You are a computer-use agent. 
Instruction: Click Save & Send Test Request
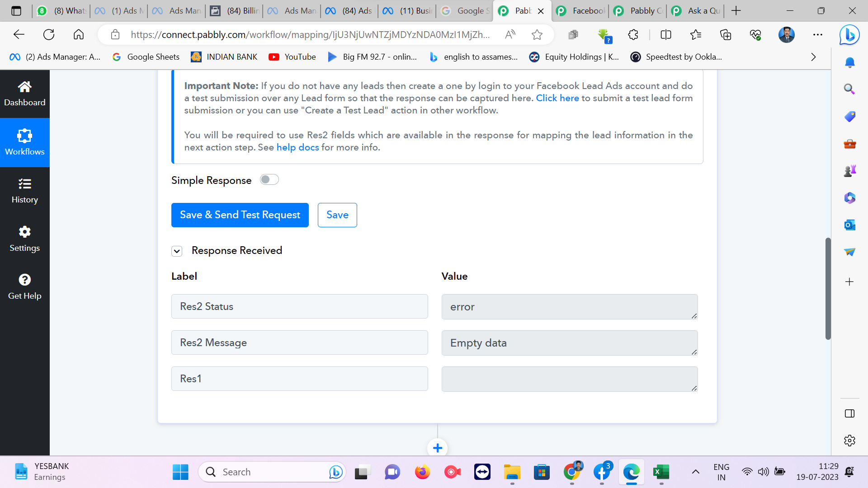[x=240, y=215]
